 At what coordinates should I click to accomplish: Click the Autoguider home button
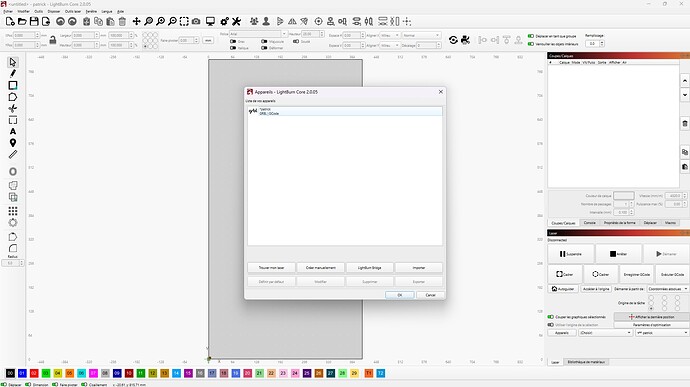pyautogui.click(x=563, y=289)
